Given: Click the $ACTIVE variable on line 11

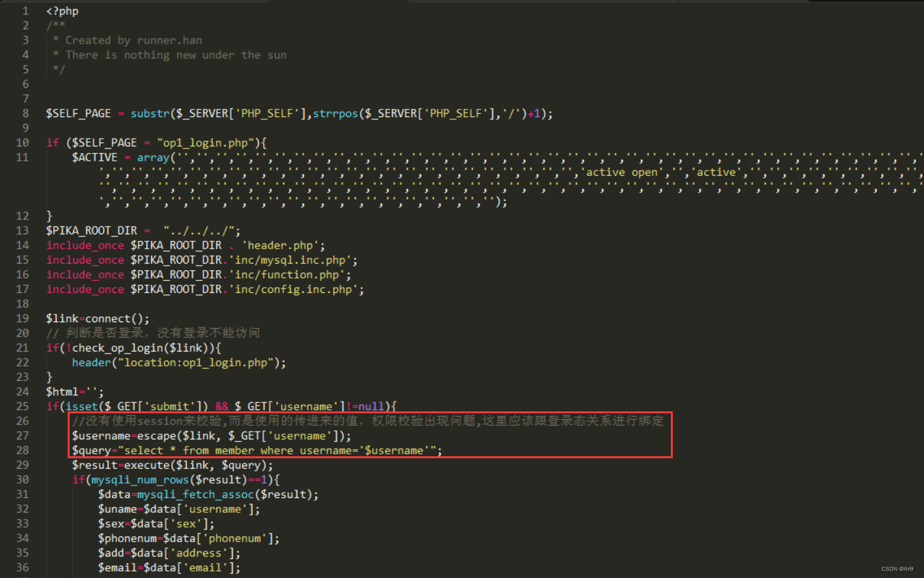Looking at the screenshot, I should click(95, 157).
